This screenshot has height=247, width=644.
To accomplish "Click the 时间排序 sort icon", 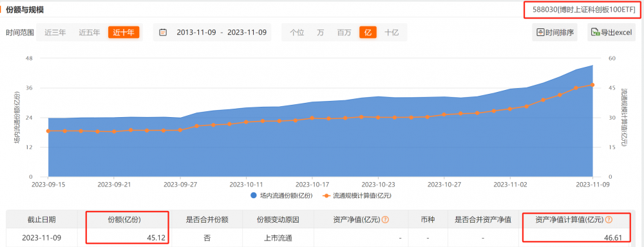I will tap(541, 32).
